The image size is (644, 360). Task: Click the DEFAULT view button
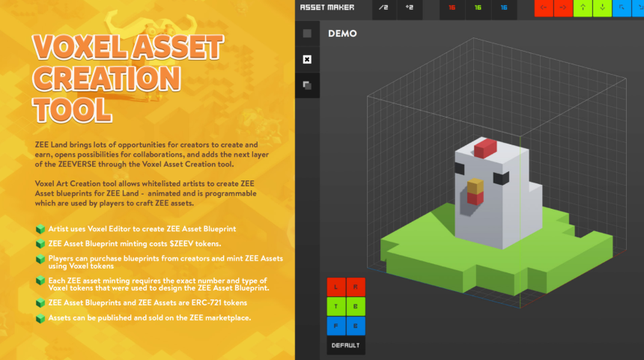(x=346, y=346)
